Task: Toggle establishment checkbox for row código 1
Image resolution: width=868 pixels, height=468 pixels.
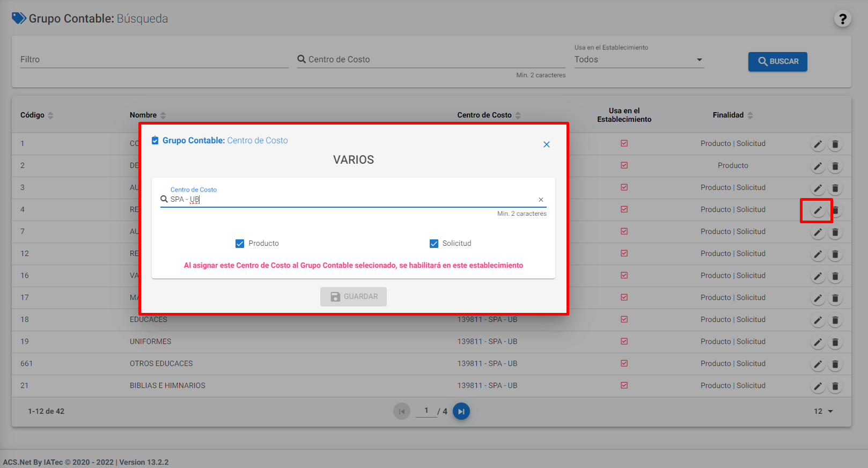Action: [x=624, y=143]
